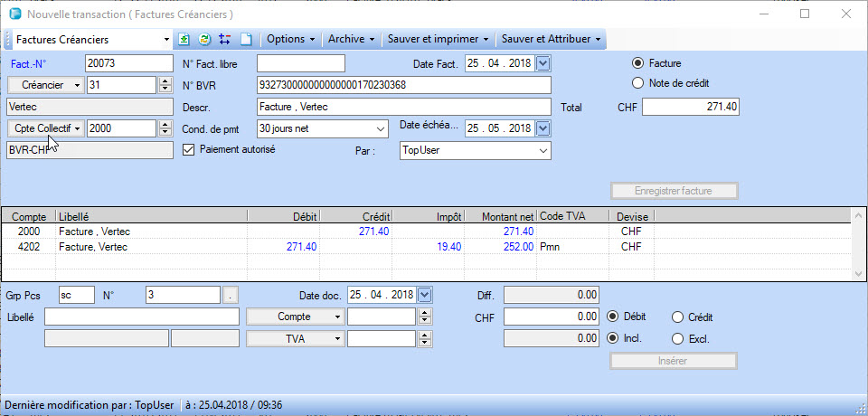This screenshot has height=416, width=868.
Task: Click the toolbar grip handle at left
Action: click(8, 39)
